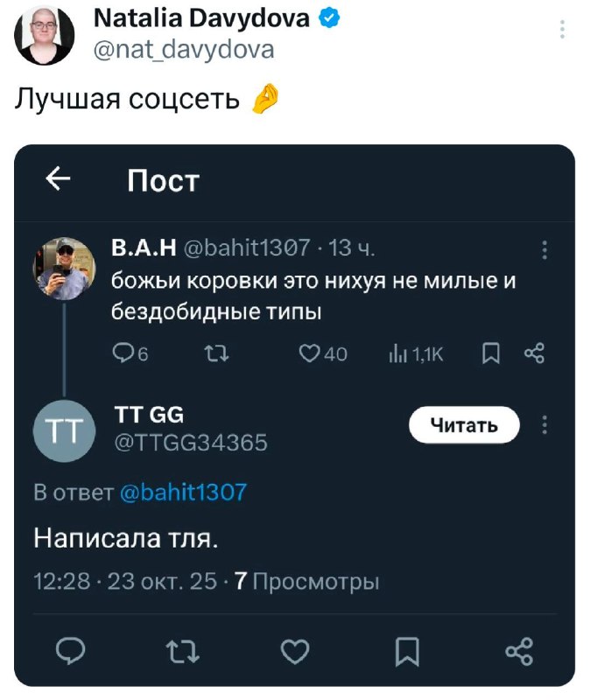This screenshot has width=590, height=700.
Task: Like В.А.Н's post with 40 likes
Action: click(308, 353)
